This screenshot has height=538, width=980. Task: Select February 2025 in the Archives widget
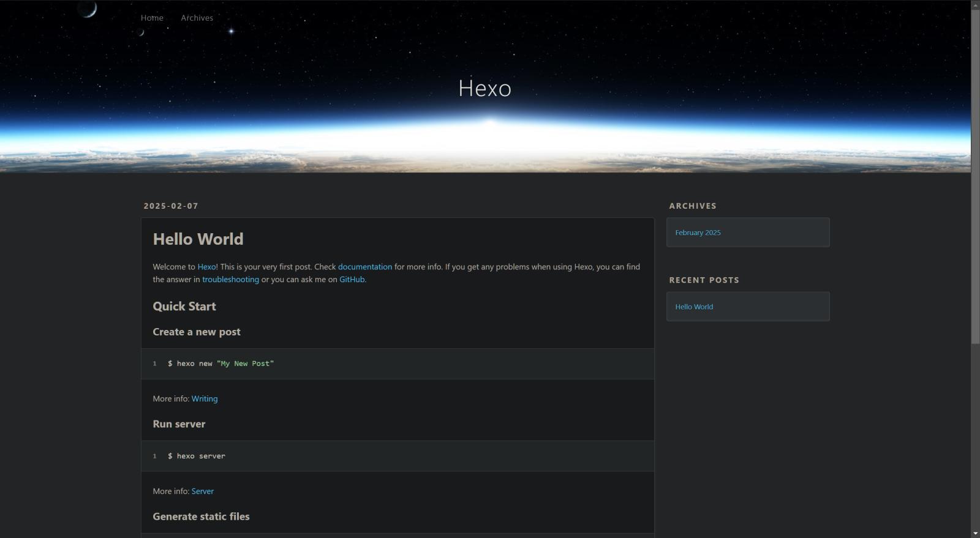coord(698,233)
